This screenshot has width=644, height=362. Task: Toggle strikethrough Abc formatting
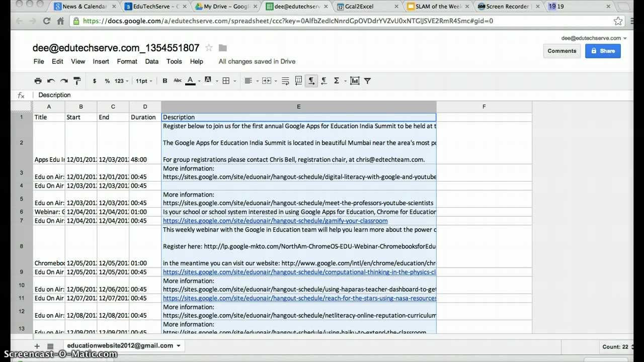[178, 81]
